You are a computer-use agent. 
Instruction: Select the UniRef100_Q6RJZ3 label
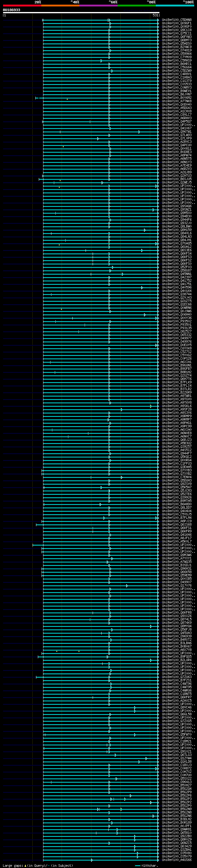tap(177, 440)
